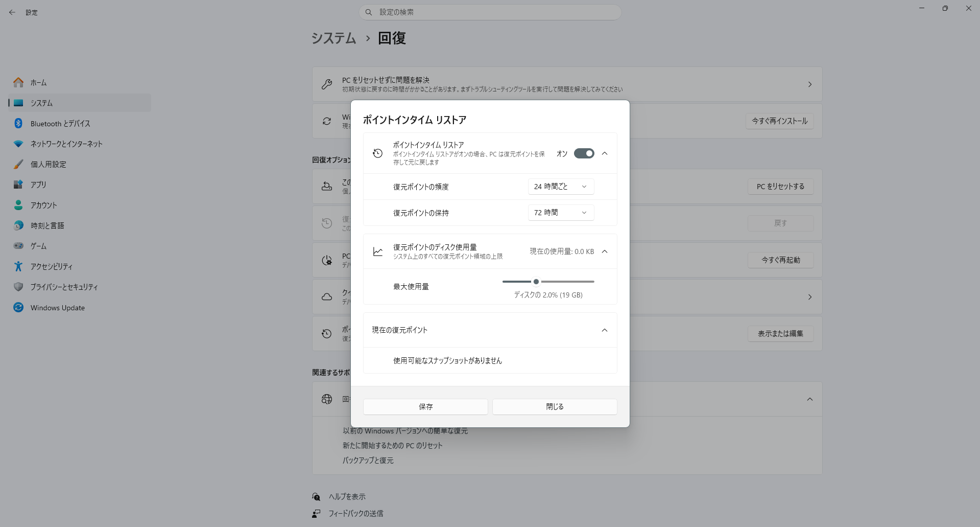This screenshot has width=980, height=527.
Task: Click ディスクの 2.0% (19 GB) value
Action: (x=548, y=295)
